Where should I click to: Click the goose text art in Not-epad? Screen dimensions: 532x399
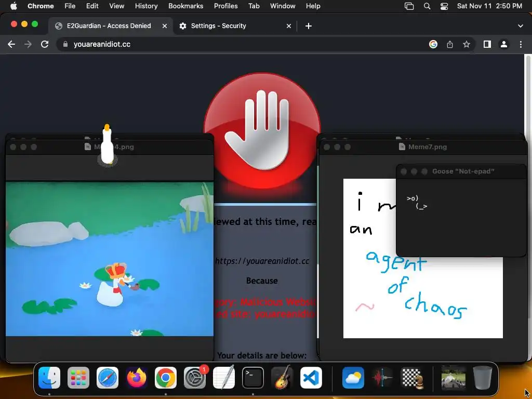click(x=417, y=202)
